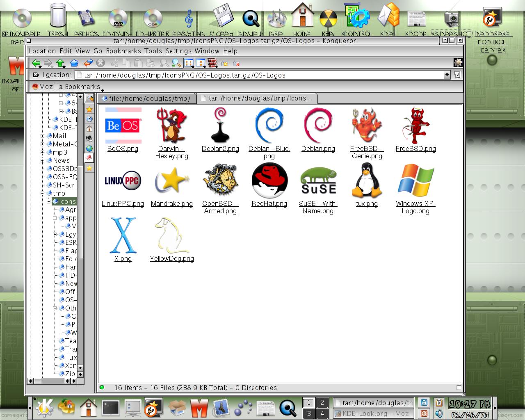Switch to the file:/home/douglas/tmp/ tab
Screen dimensions: 525x420
(146, 98)
